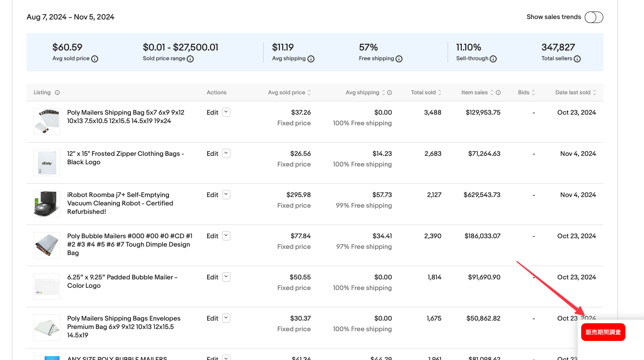Click thumbnail of Poly Mailers Shipping Bag 5x7

click(x=47, y=122)
